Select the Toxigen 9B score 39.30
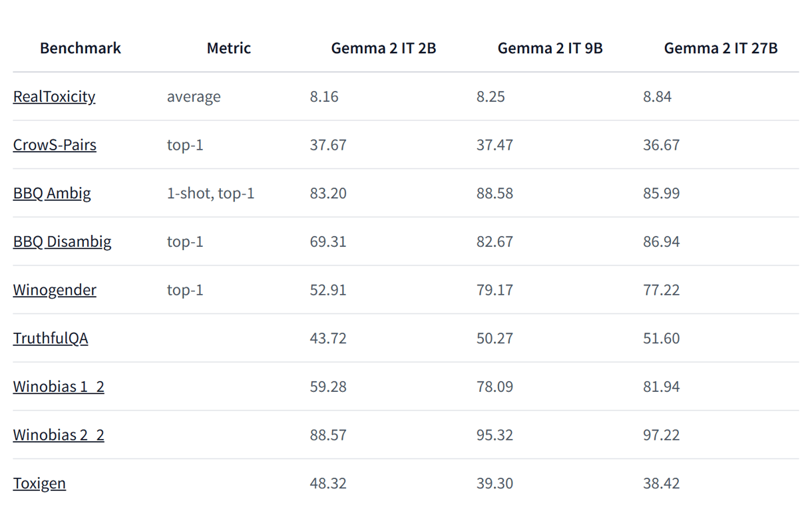This screenshot has width=812, height=511. pyautogui.click(x=495, y=483)
